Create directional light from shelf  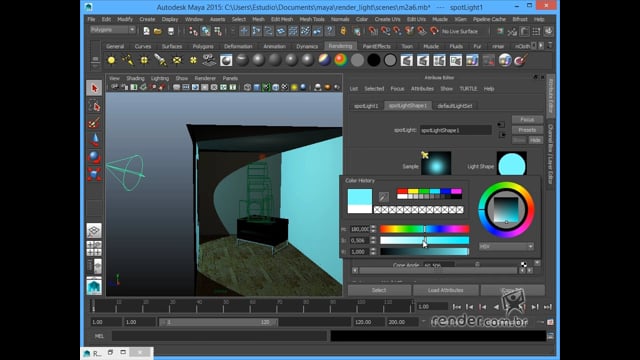click(127, 60)
